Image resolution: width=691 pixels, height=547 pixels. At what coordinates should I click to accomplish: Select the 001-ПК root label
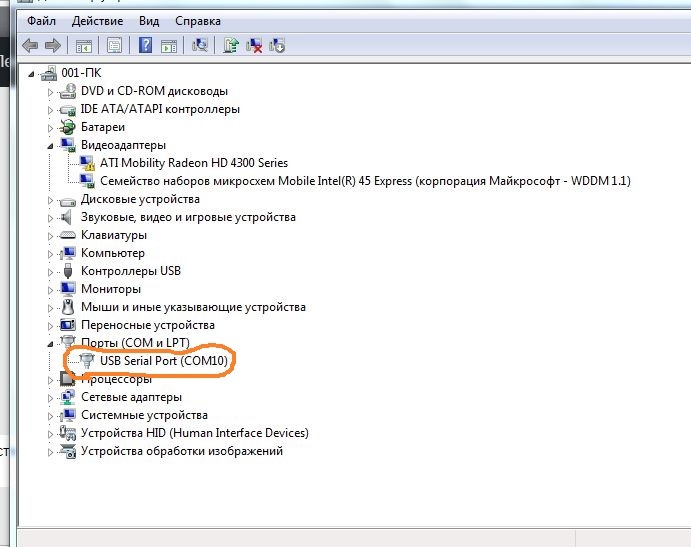[x=81, y=73]
